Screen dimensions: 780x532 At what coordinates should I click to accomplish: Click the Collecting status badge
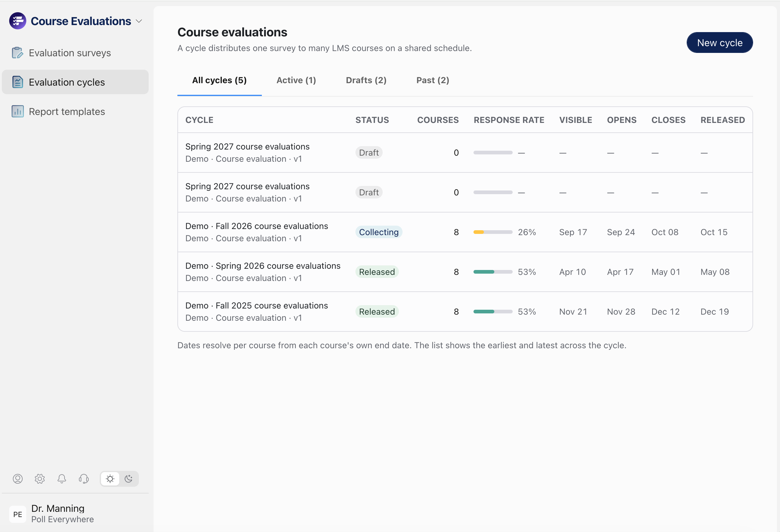click(x=379, y=232)
